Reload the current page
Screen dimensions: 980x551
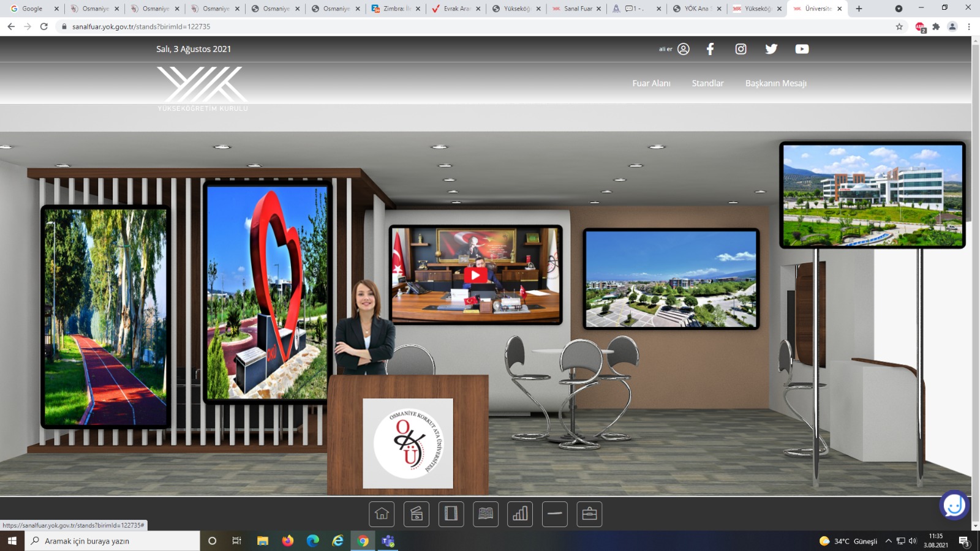44,26
